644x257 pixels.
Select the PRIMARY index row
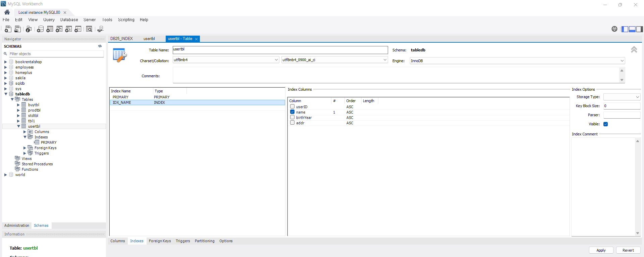pos(198,97)
